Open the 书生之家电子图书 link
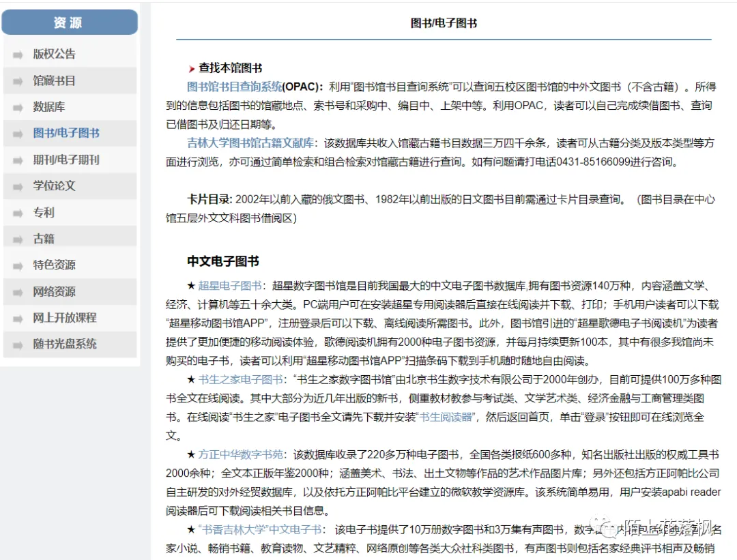Image resolution: width=737 pixels, height=560 pixels. (240, 380)
